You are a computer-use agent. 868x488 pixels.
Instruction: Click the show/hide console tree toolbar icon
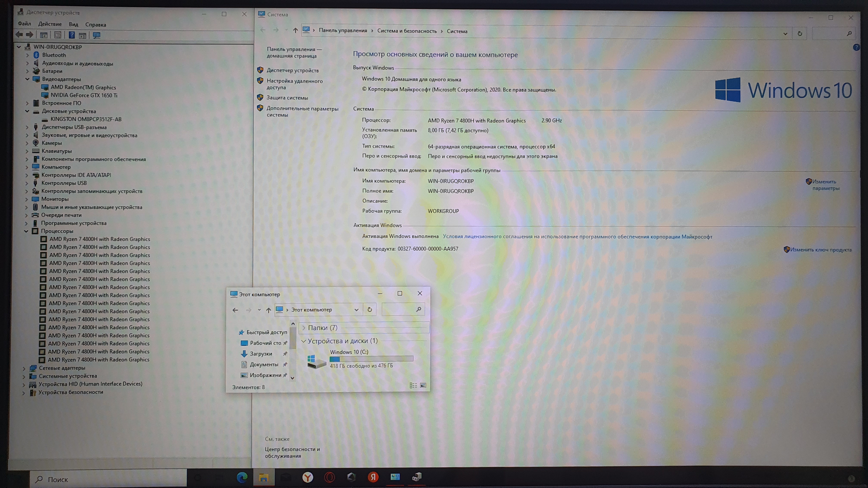point(43,35)
